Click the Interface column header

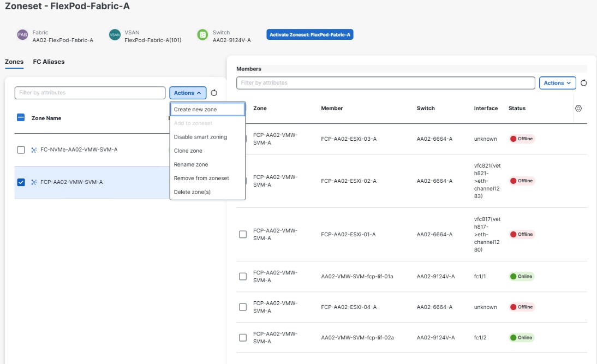coord(486,108)
